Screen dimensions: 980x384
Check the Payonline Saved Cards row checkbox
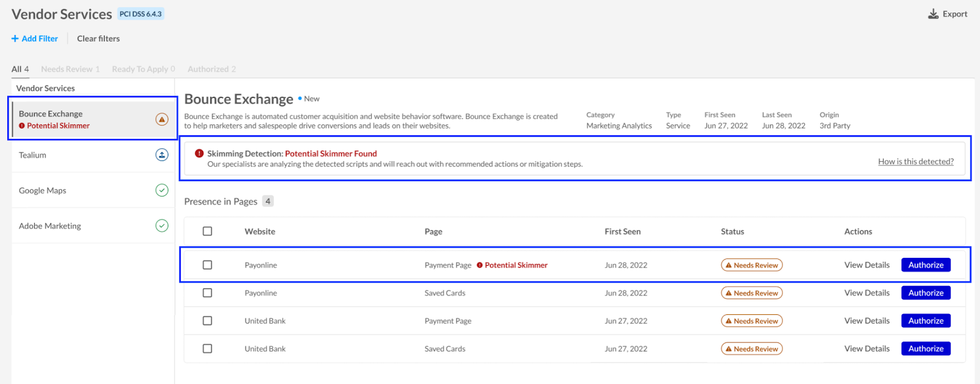208,293
